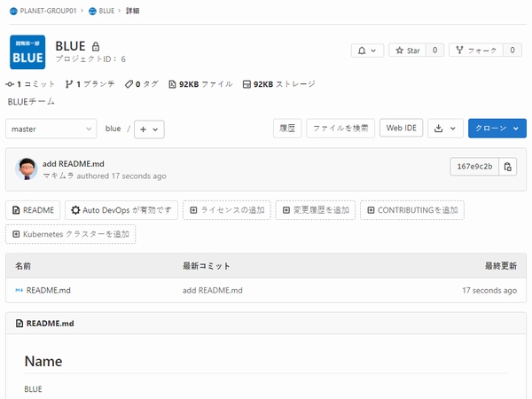532x399 pixels.
Task: Open the download source dropdown
Action: click(x=445, y=129)
